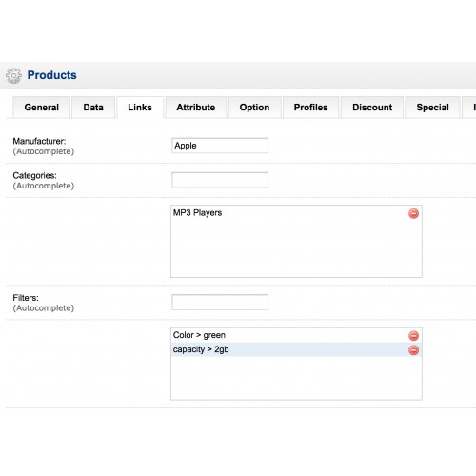Switch to the Data tab
The width and height of the screenshot is (476, 476).
93,108
